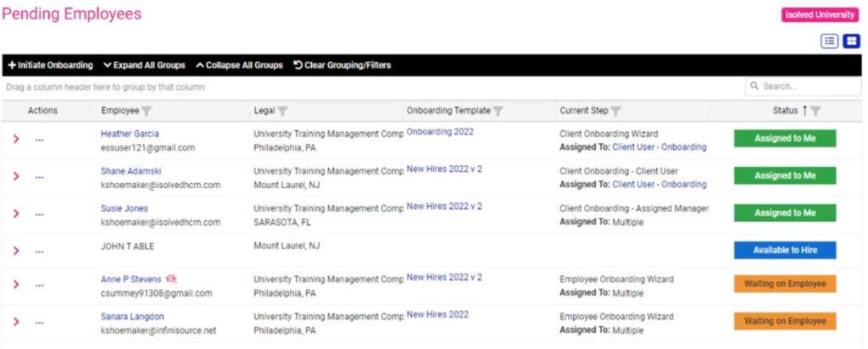Click Initiate Onboarding in toolbar
The image size is (868, 349).
click(50, 65)
